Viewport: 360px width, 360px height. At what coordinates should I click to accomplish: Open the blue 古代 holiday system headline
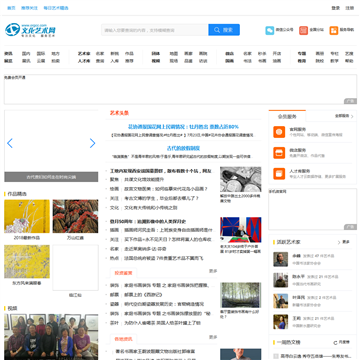[x=183, y=148]
